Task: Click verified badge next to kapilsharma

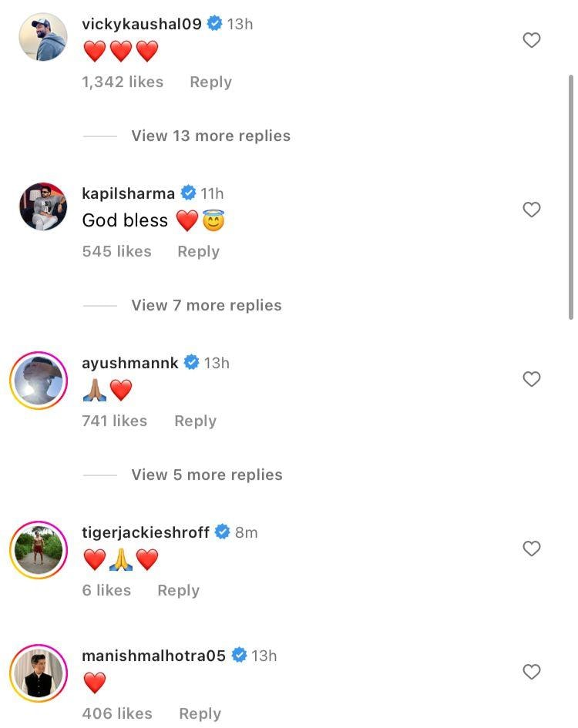Action: (188, 193)
